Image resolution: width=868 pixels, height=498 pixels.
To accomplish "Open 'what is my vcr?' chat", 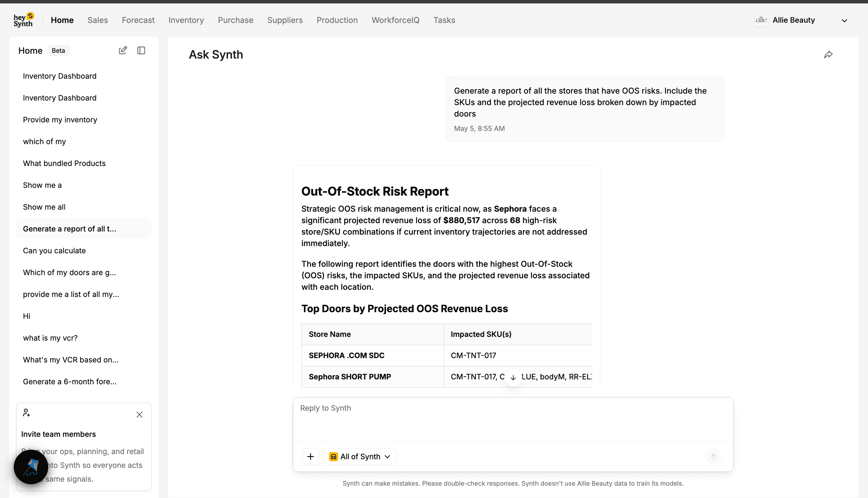I will pyautogui.click(x=84, y=338).
